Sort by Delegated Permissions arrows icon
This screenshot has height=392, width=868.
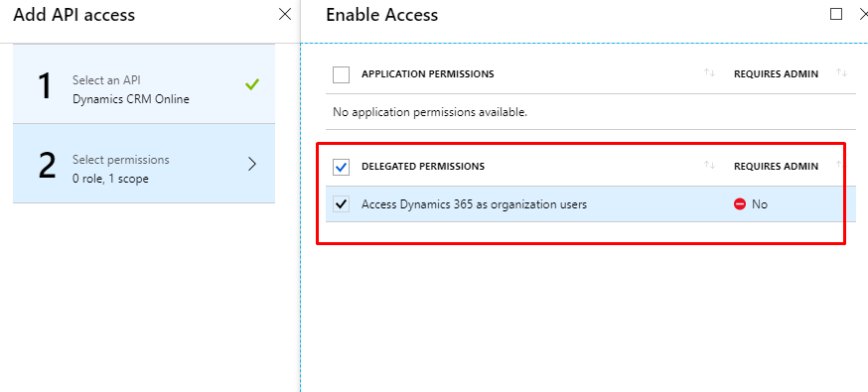709,166
